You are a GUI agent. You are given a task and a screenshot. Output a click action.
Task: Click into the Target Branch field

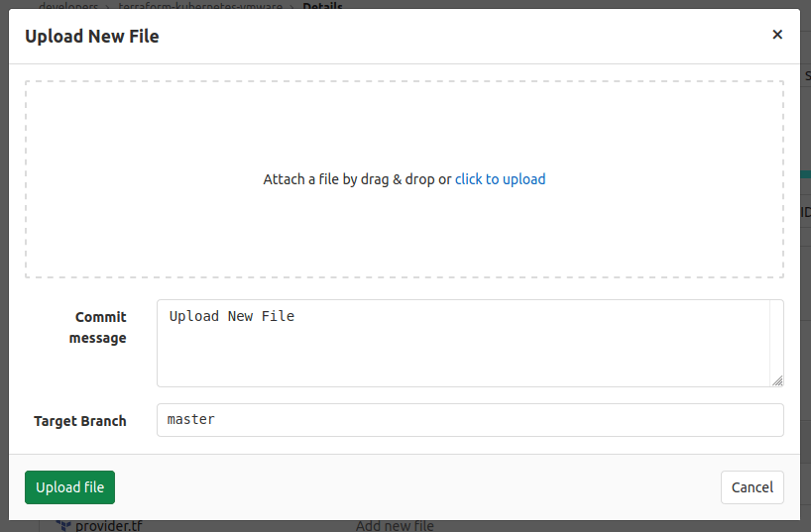pos(470,420)
